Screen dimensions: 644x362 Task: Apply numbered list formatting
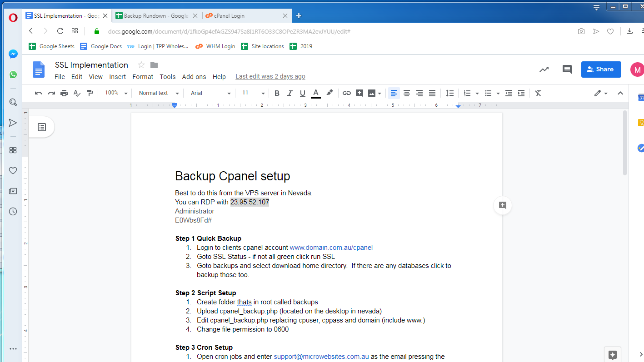(467, 93)
